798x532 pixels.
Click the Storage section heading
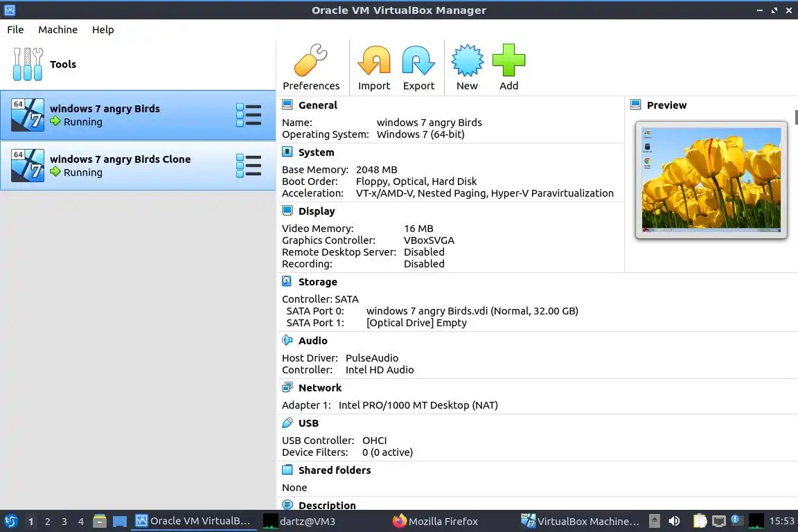317,281
